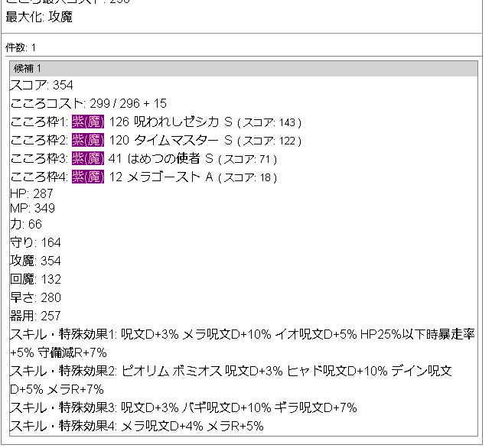
Task: Click the ピオリム ボミオス skill text
Action: (171, 371)
